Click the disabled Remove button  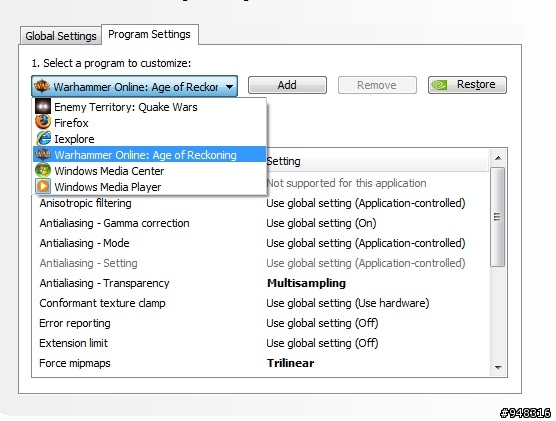pyautogui.click(x=377, y=85)
